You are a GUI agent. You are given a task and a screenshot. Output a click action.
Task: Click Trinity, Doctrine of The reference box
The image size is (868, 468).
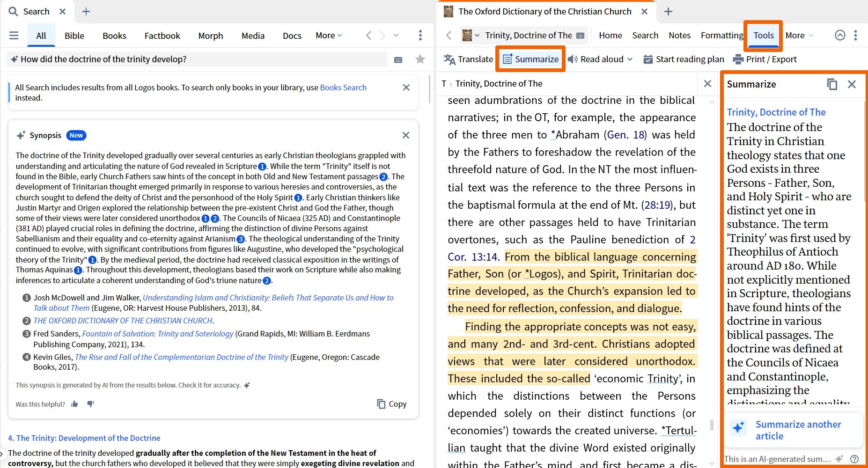(529, 36)
